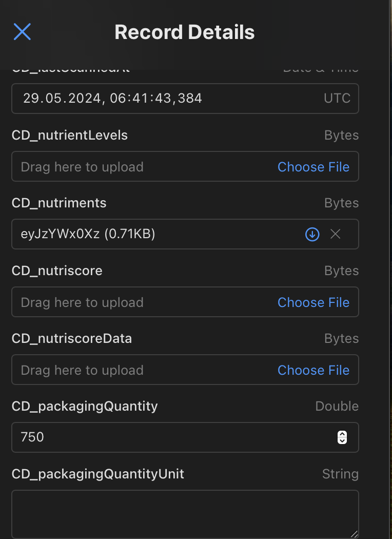Decrement the CD_packagingQuantity value with the down arrow
Image resolution: width=392 pixels, height=539 pixels.
342,440
